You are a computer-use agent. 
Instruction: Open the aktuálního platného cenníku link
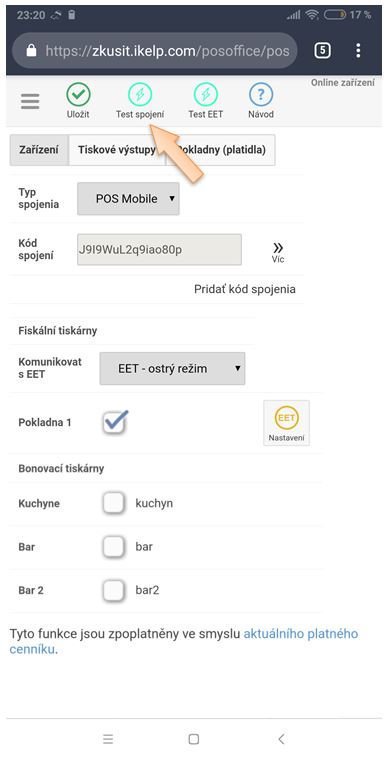click(184, 642)
